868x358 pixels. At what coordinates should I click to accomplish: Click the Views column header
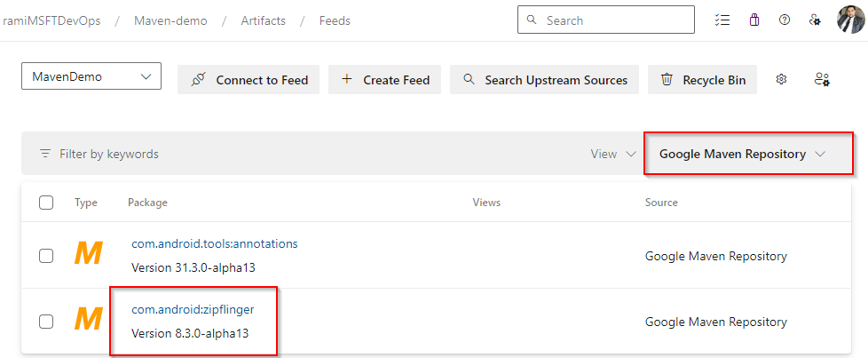486,203
